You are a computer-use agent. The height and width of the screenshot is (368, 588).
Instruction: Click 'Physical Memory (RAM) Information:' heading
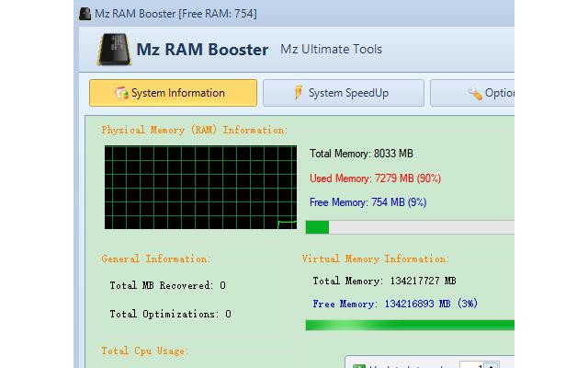click(x=194, y=130)
